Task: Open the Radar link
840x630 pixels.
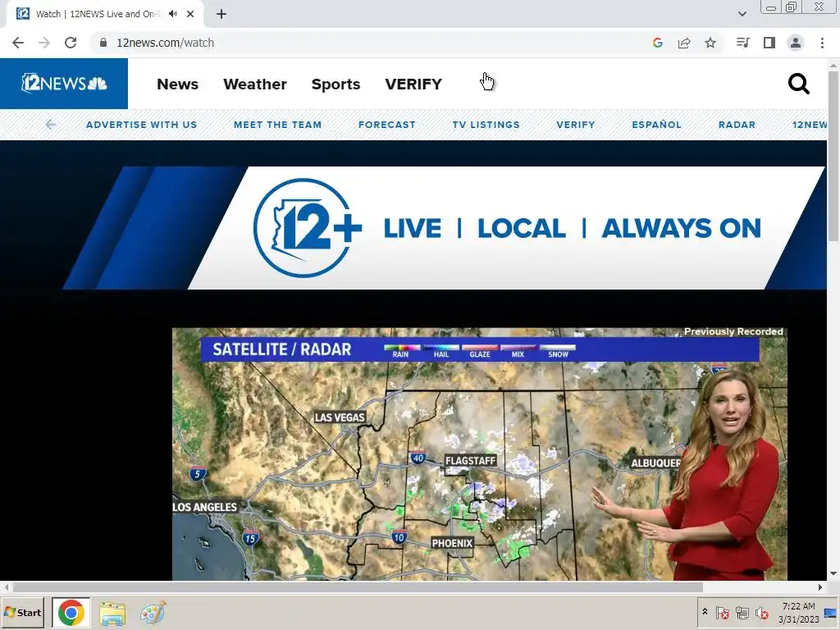Action: point(737,125)
